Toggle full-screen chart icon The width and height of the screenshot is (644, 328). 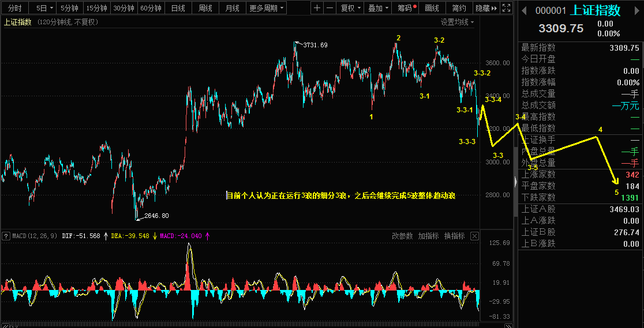pyautogui.click(x=507, y=8)
